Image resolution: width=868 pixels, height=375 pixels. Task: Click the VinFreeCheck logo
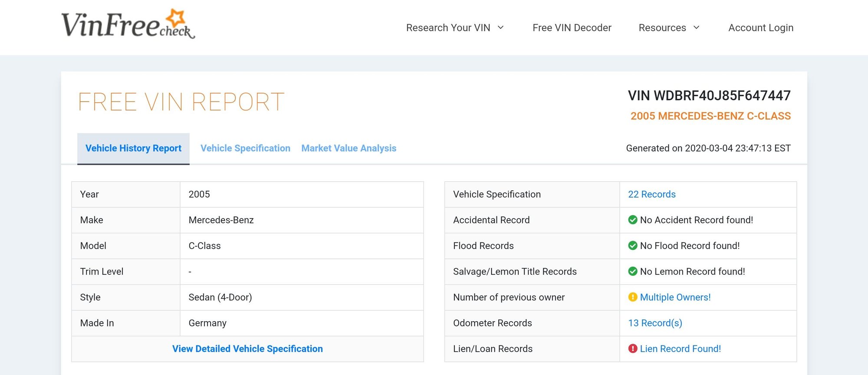click(x=128, y=24)
